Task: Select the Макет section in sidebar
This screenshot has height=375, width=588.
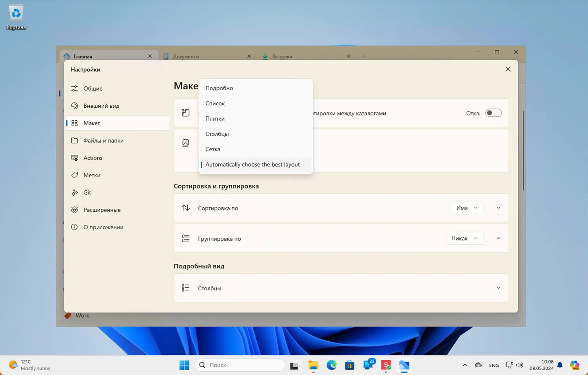Action: [118, 123]
